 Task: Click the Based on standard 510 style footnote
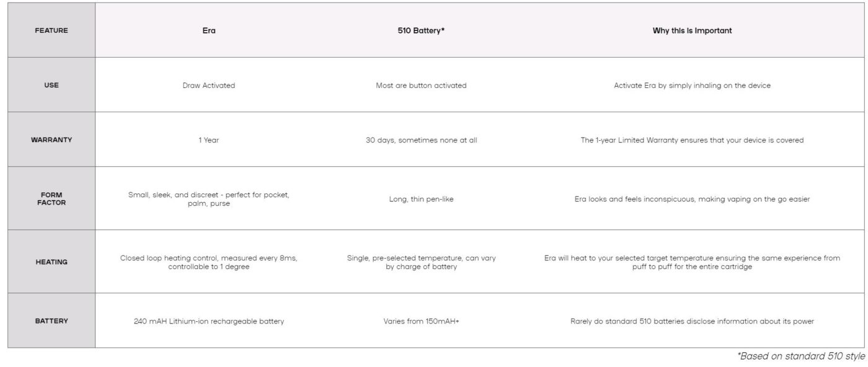click(800, 356)
